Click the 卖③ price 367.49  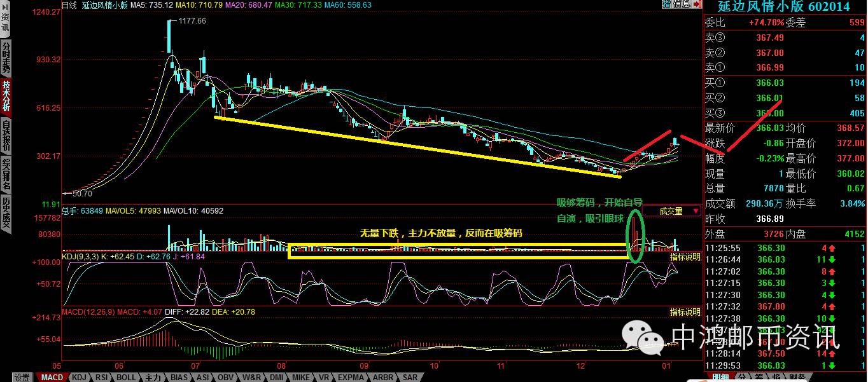click(x=769, y=38)
